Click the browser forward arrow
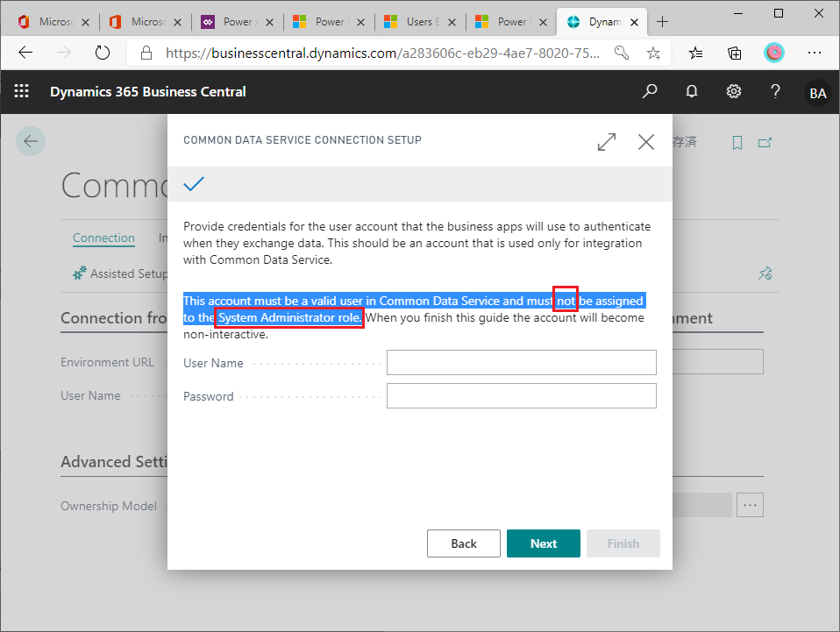Image resolution: width=840 pixels, height=632 pixels. [x=64, y=53]
